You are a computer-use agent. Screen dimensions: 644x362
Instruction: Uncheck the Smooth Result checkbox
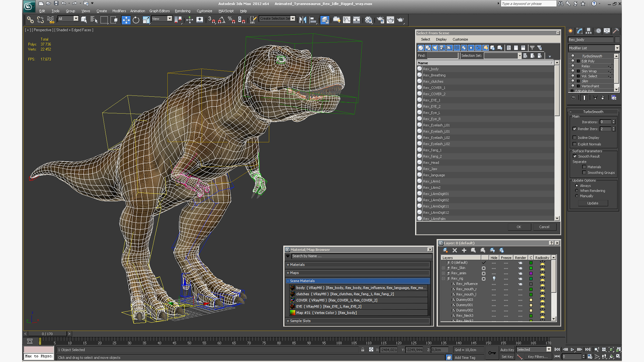click(575, 156)
